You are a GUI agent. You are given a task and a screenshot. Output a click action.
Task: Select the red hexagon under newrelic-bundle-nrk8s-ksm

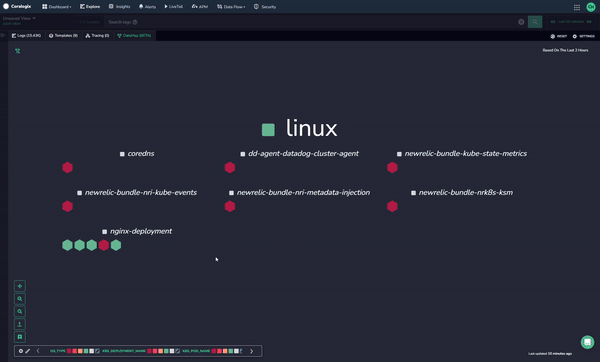point(392,207)
